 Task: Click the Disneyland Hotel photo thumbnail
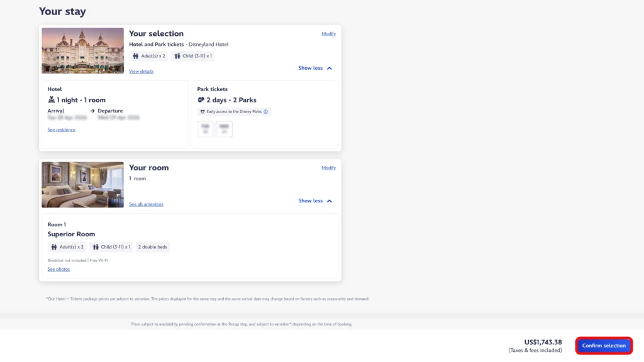pos(82,51)
